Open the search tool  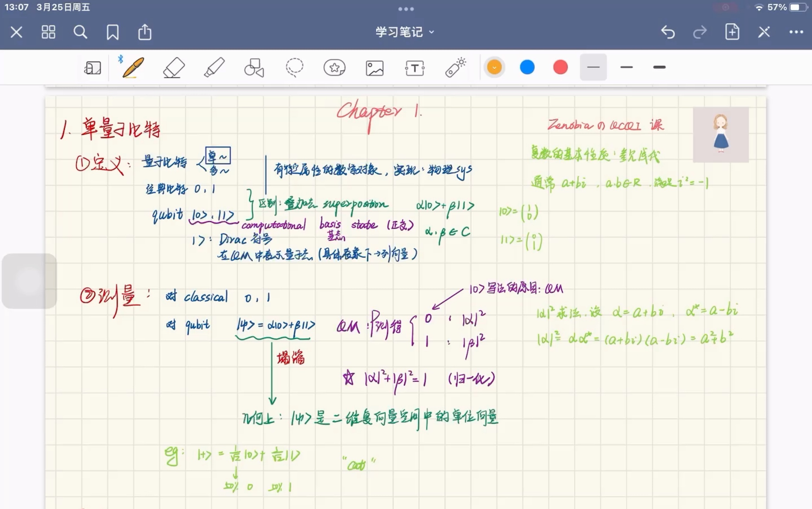point(80,32)
